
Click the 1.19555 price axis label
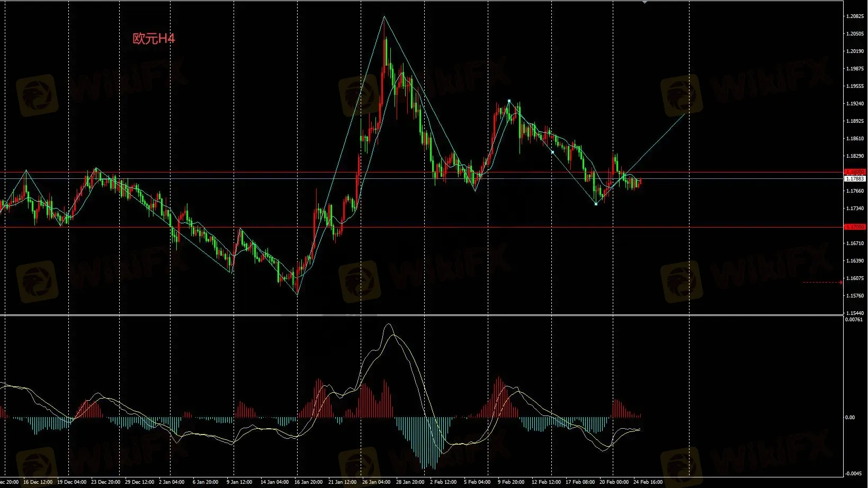pyautogui.click(x=855, y=86)
